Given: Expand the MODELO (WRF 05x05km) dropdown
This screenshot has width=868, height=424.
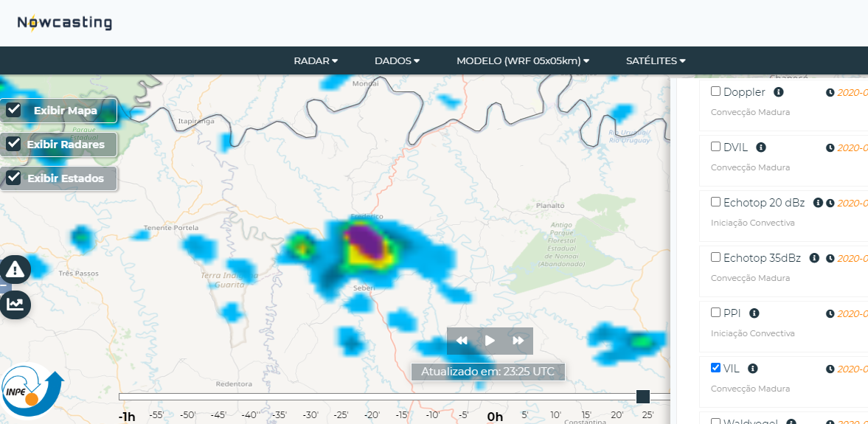Looking at the screenshot, I should click(523, 61).
